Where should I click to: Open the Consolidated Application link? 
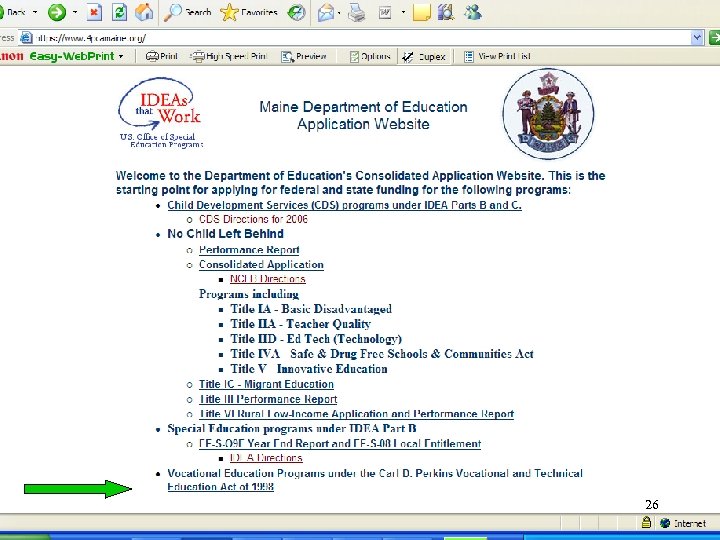261,264
